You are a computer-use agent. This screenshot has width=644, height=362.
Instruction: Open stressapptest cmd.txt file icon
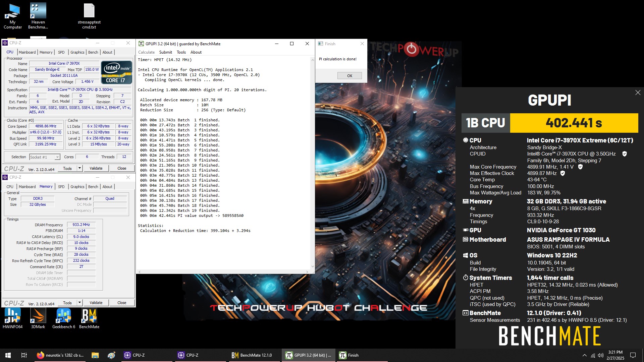[89, 16]
